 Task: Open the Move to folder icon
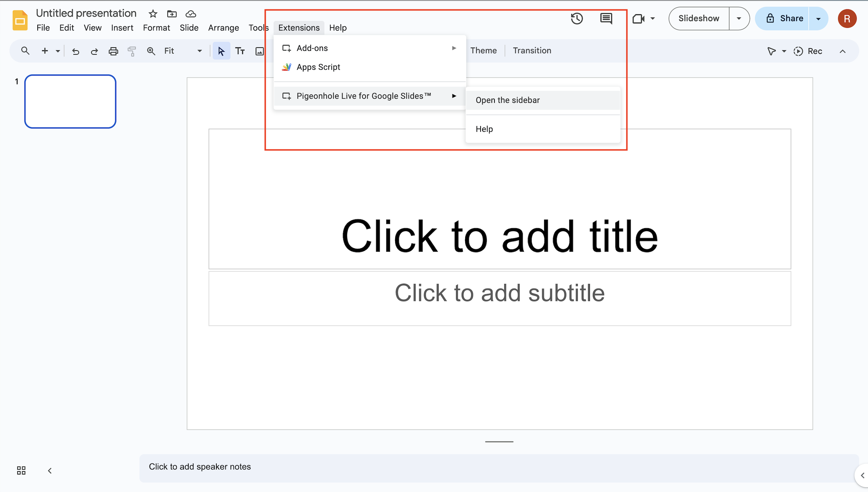(172, 14)
